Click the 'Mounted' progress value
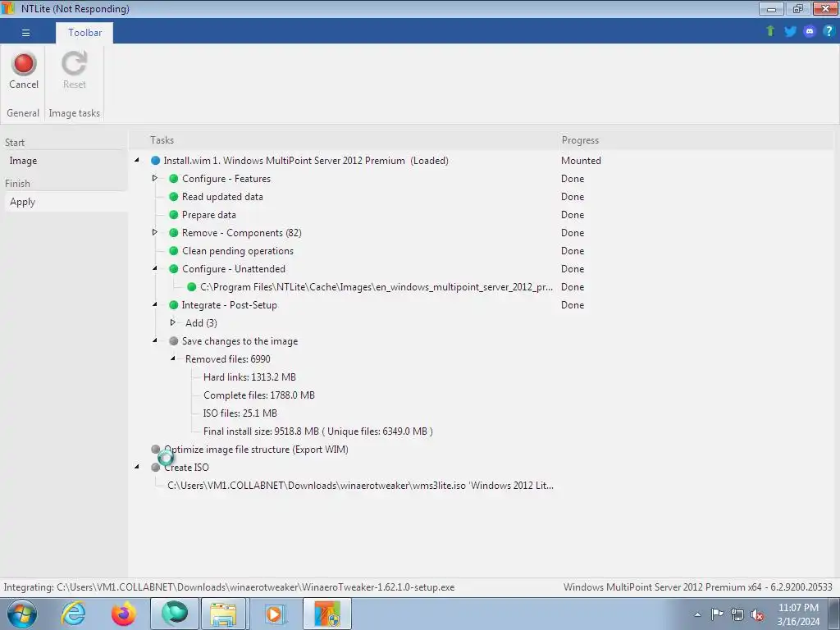Screen dimensions: 840x630 581,161
